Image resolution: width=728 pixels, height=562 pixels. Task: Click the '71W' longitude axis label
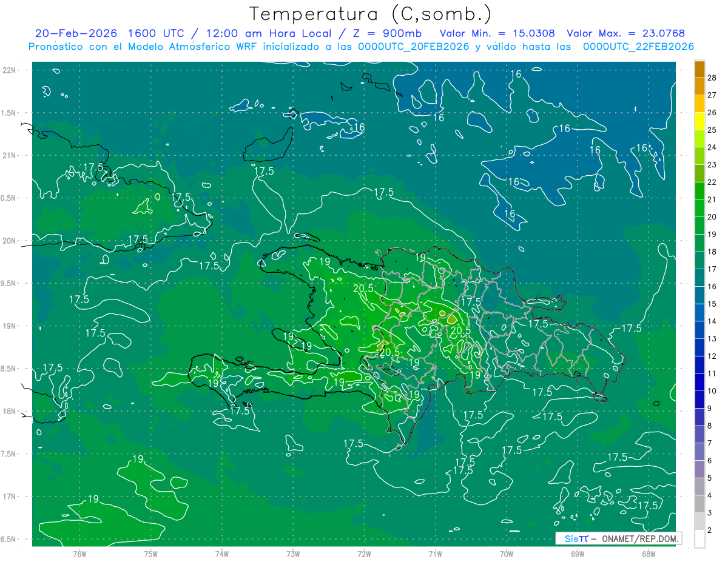pyautogui.click(x=435, y=554)
